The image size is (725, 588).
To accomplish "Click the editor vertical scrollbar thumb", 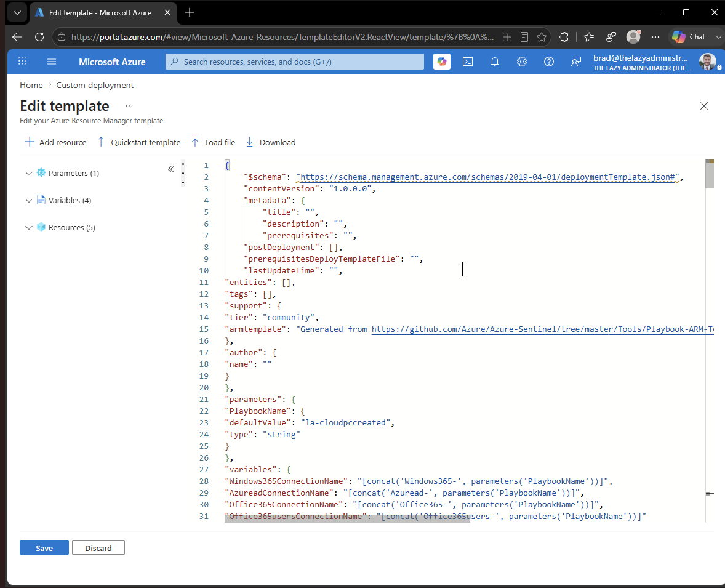I will point(709,174).
